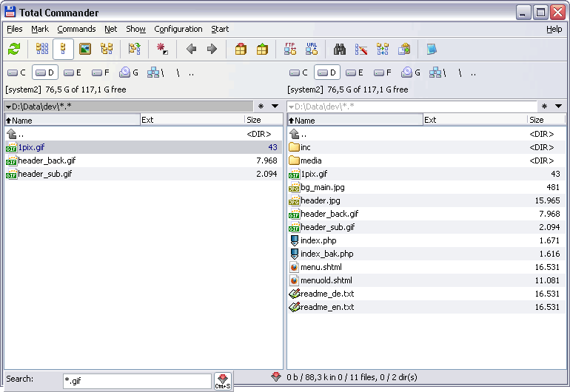Toggle the full details view icon
Screen dimensions: 570x392
coord(63,49)
